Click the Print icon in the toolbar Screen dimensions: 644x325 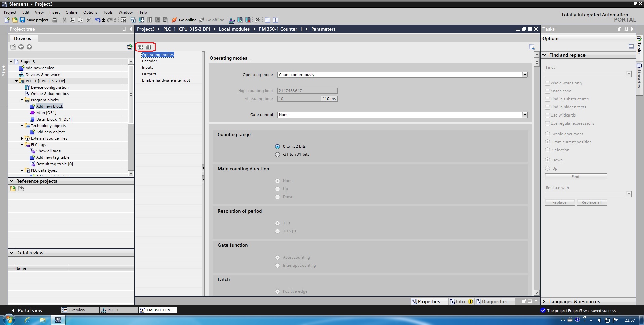pos(55,20)
